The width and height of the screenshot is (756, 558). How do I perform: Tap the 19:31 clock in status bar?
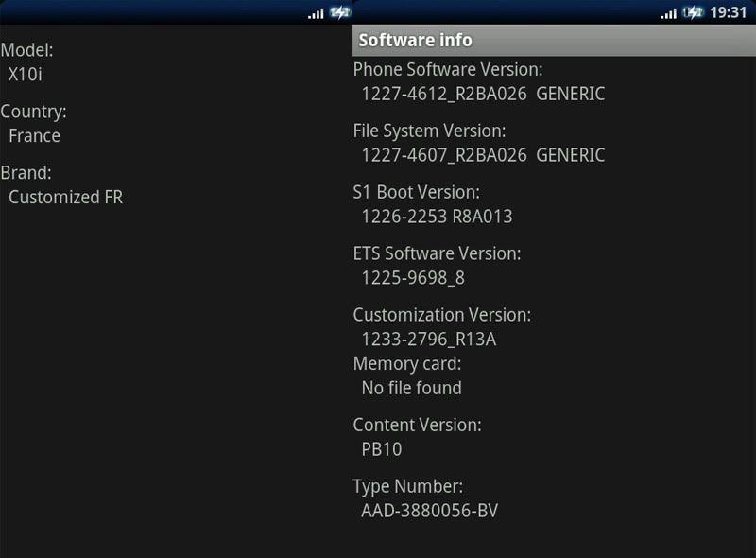[x=728, y=12]
